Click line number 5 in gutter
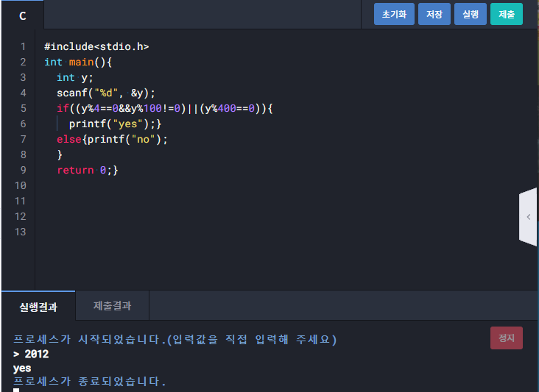 pos(23,108)
